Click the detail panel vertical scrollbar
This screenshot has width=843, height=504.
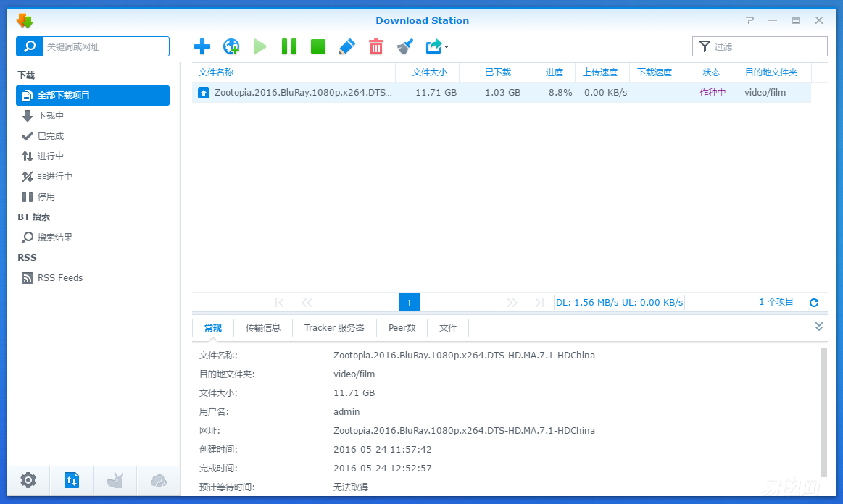coord(824,412)
